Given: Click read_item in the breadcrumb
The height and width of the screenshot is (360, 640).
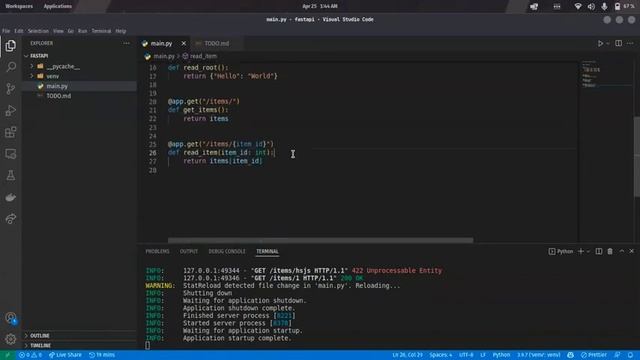Looking at the screenshot, I should pyautogui.click(x=203, y=56).
